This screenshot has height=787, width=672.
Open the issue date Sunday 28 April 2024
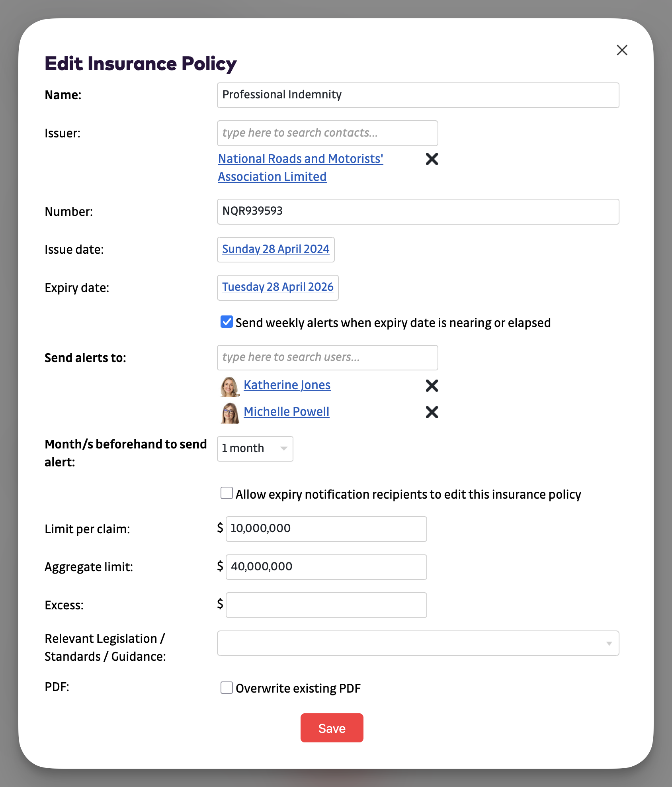275,249
